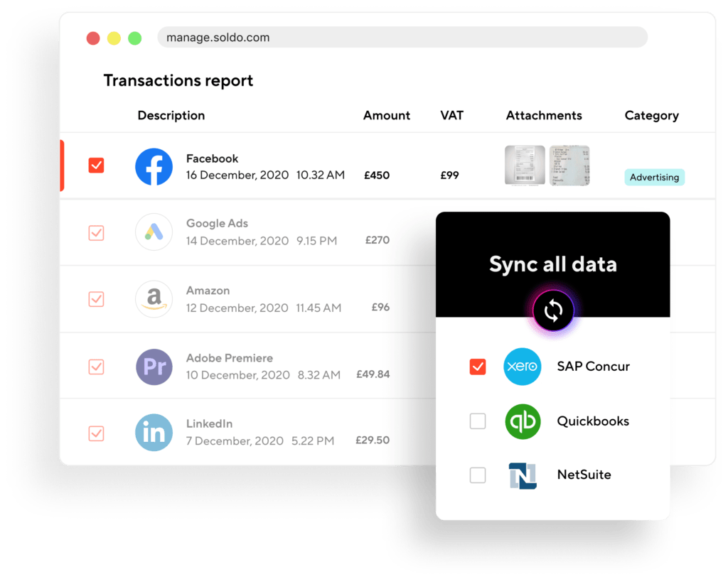The height and width of the screenshot is (579, 728).
Task: Click the 9.15 PM time
Action: [316, 241]
